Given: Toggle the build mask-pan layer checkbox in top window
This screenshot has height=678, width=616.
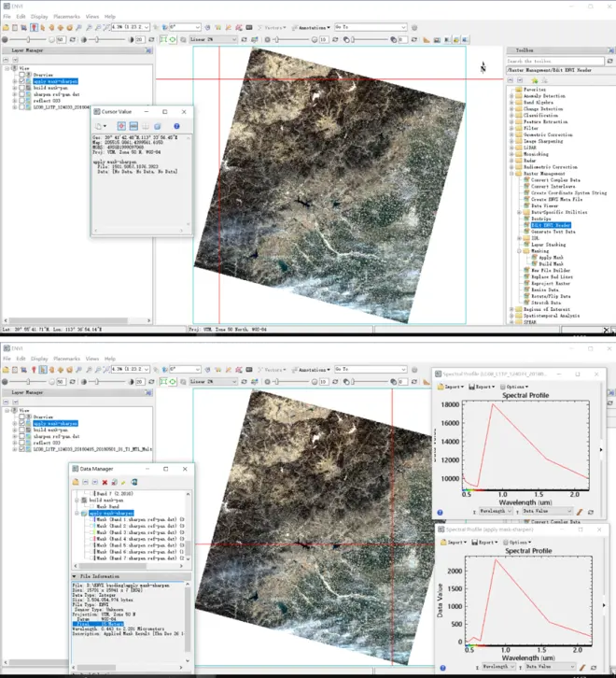Looking at the screenshot, I should 21,88.
